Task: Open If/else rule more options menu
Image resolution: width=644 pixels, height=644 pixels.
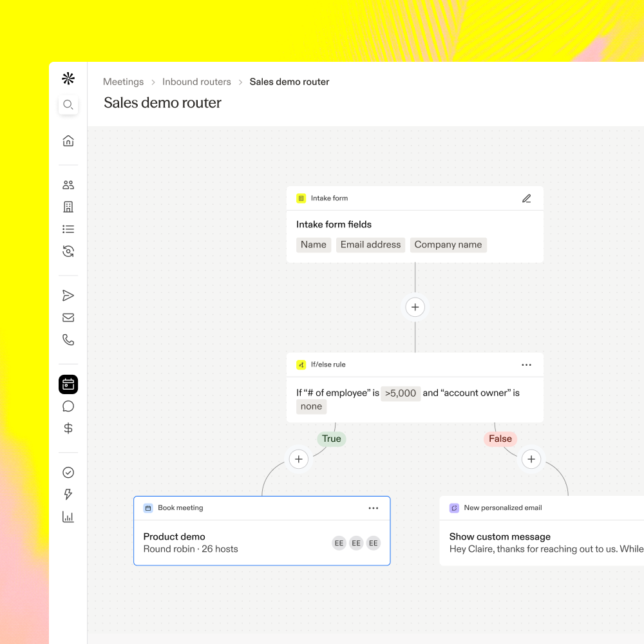Action: [x=527, y=365]
